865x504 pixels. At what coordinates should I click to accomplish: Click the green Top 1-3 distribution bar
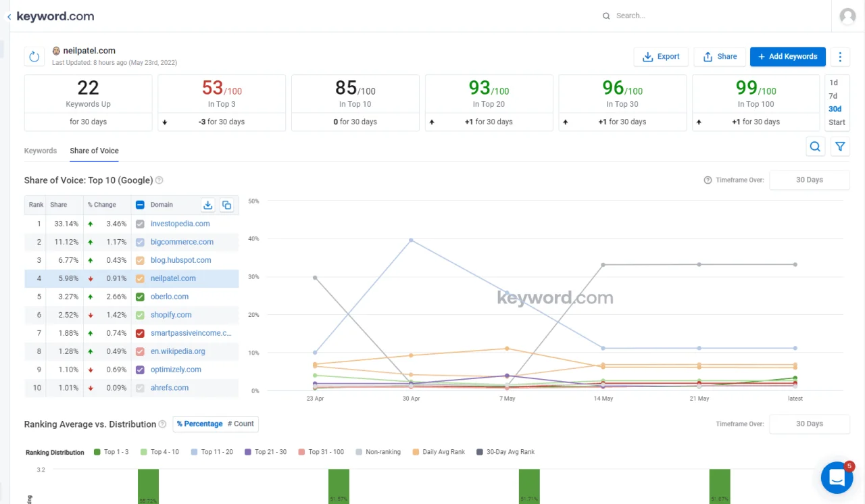pos(149,485)
